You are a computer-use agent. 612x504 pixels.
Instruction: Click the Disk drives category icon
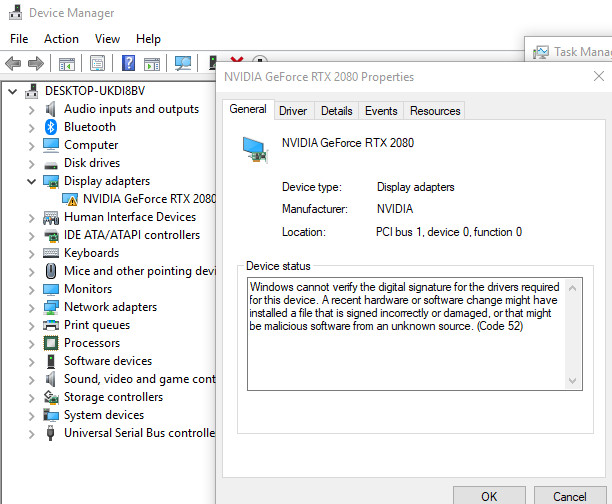pos(51,166)
